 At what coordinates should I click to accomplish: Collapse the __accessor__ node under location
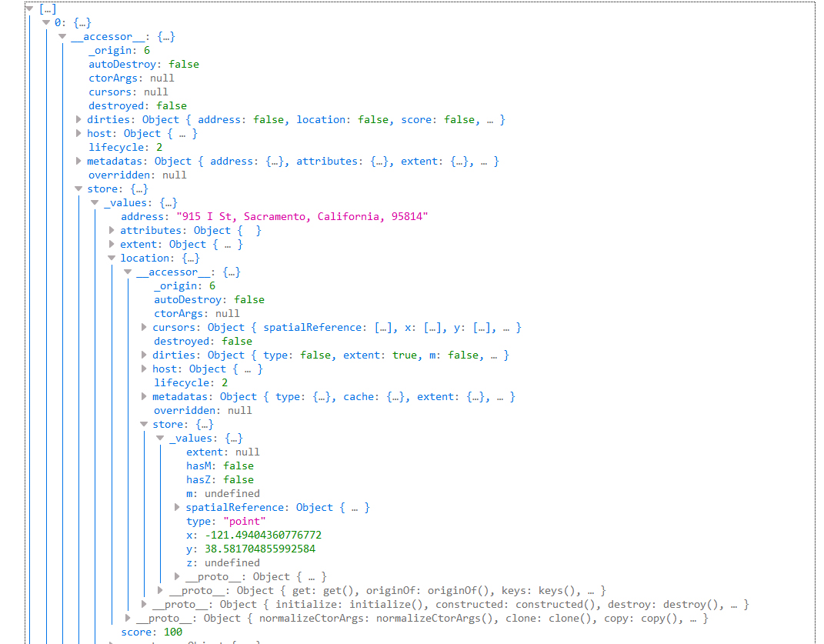pos(128,272)
